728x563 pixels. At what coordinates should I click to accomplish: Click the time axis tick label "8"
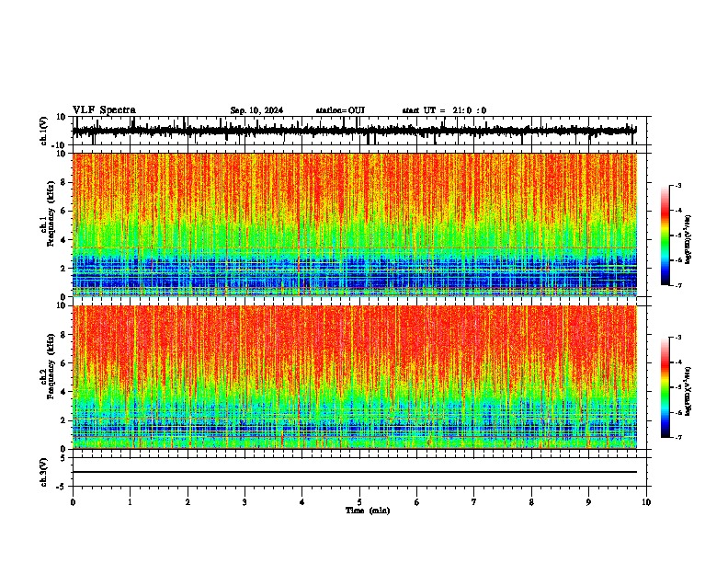[531, 502]
